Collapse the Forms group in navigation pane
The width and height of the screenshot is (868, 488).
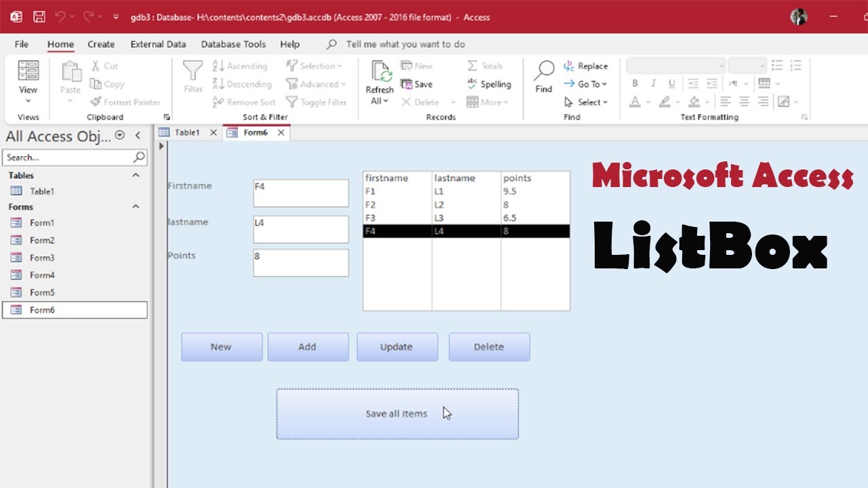click(x=136, y=207)
